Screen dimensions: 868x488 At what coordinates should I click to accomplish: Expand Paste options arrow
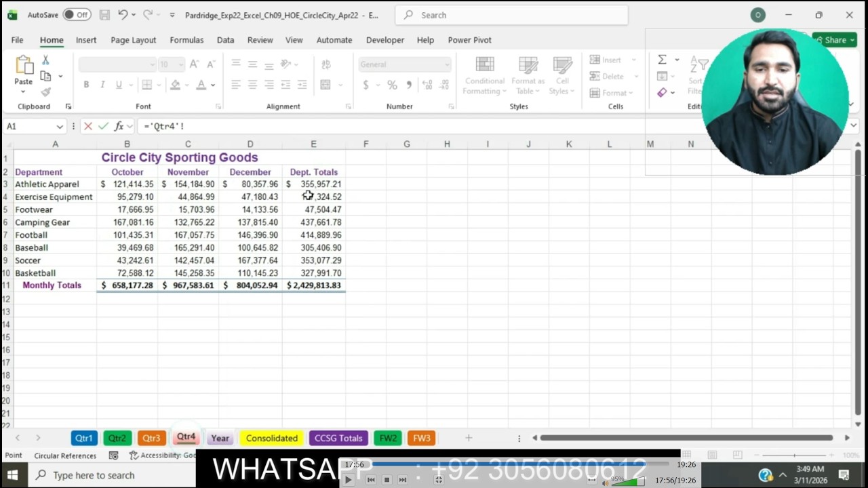pos(23,91)
